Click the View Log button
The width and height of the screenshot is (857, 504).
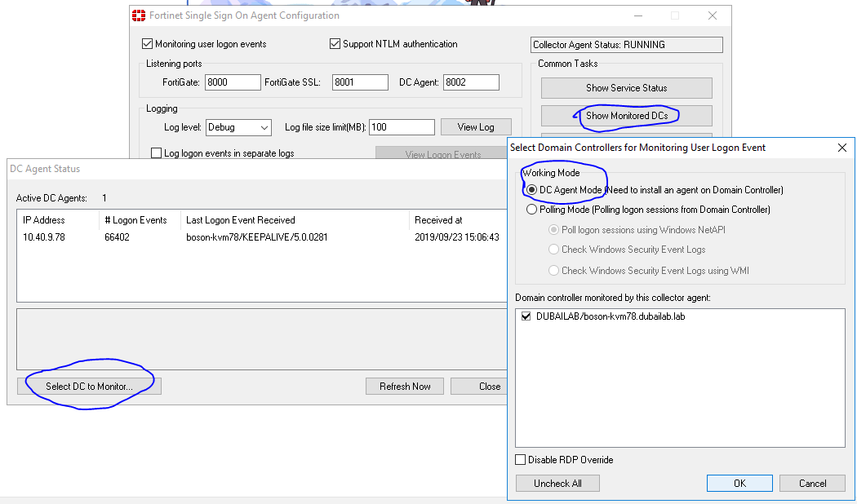pyautogui.click(x=476, y=127)
